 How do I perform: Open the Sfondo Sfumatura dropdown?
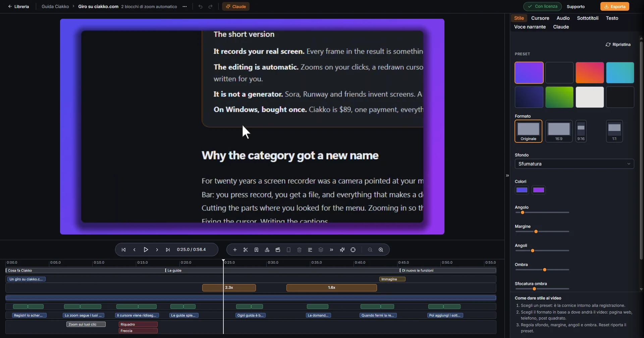(x=574, y=164)
